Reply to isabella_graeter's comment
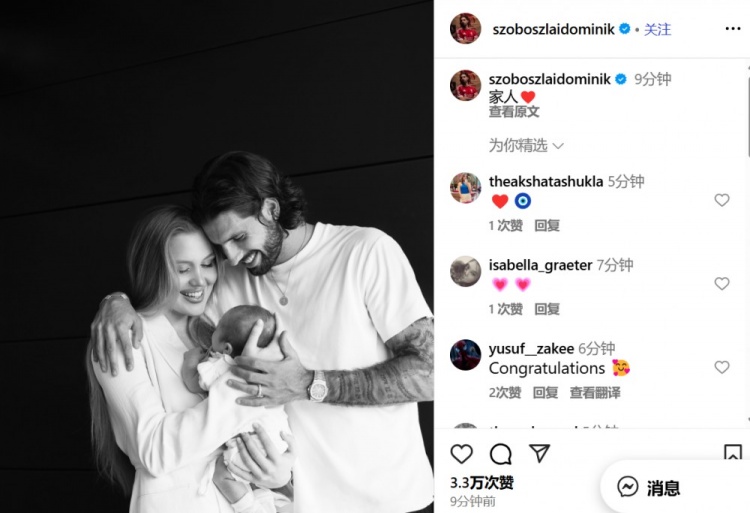 (547, 309)
